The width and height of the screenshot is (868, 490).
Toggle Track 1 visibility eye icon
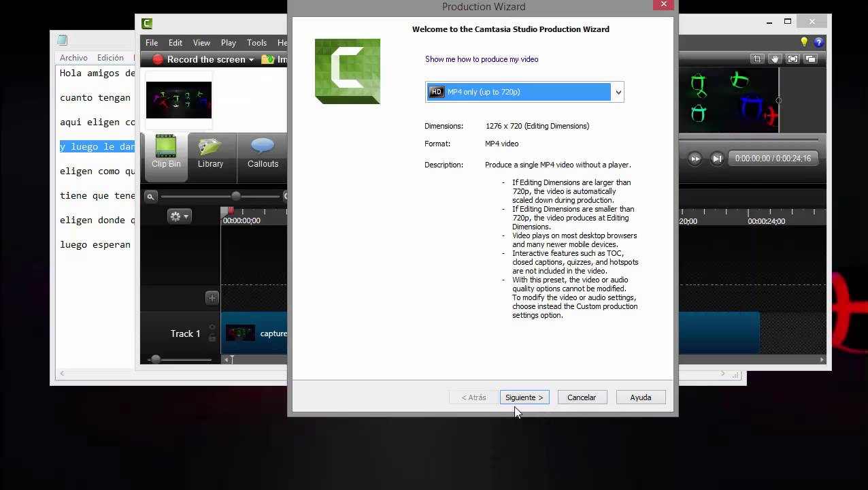212,327
